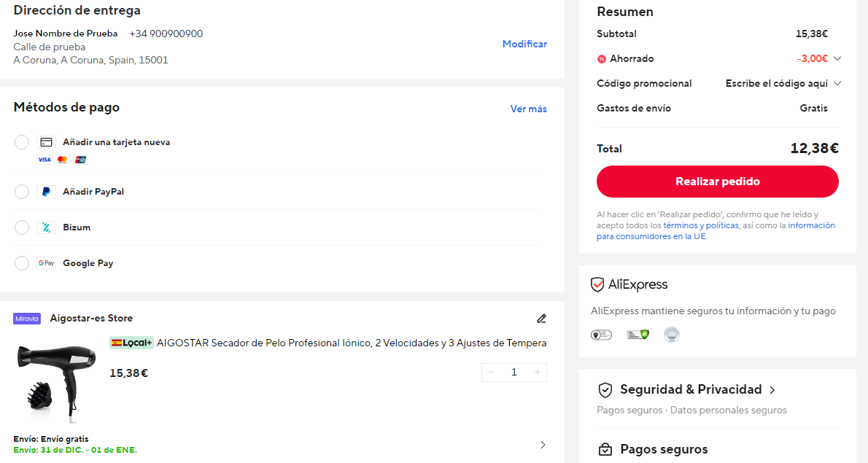This screenshot has width=868, height=463.
Task: Click the Miravia badge
Action: click(x=27, y=319)
